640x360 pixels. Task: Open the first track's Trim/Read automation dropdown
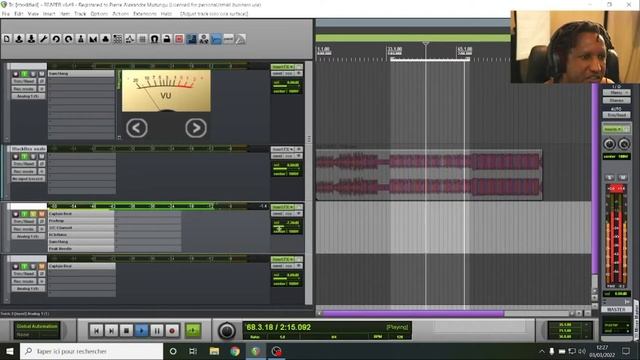click(24, 81)
